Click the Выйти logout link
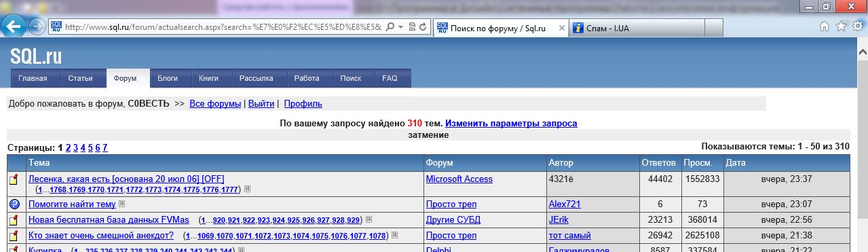This screenshot has width=868, height=252. [261, 104]
